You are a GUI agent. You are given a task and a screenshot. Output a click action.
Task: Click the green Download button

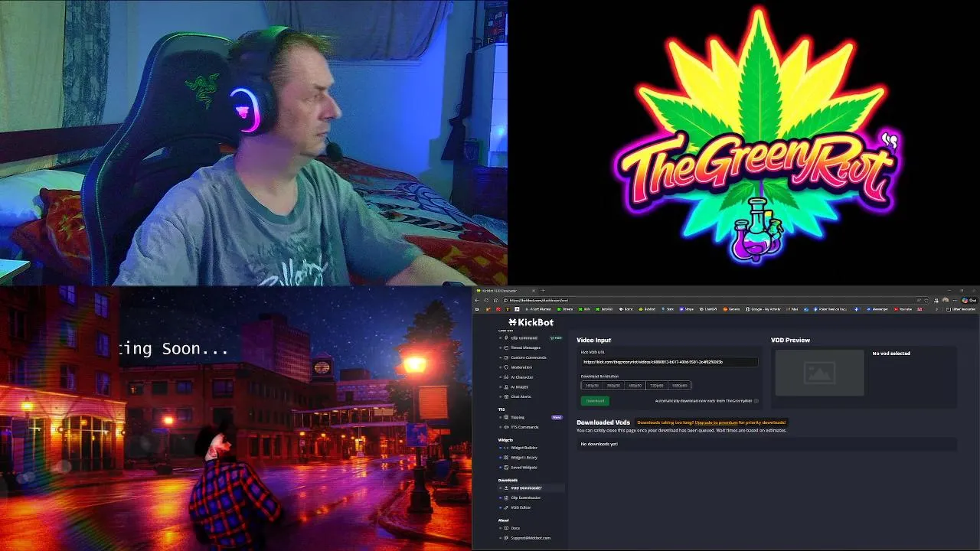tap(595, 401)
